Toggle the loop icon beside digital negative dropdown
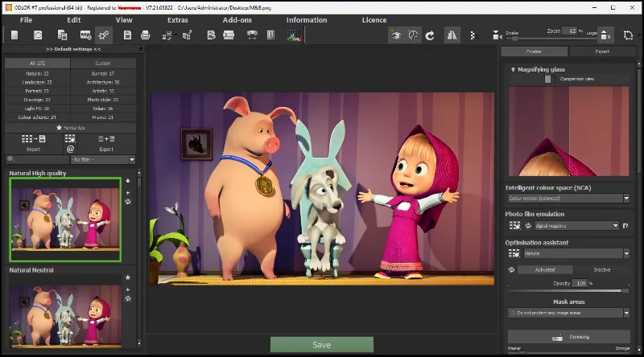 (x=528, y=226)
